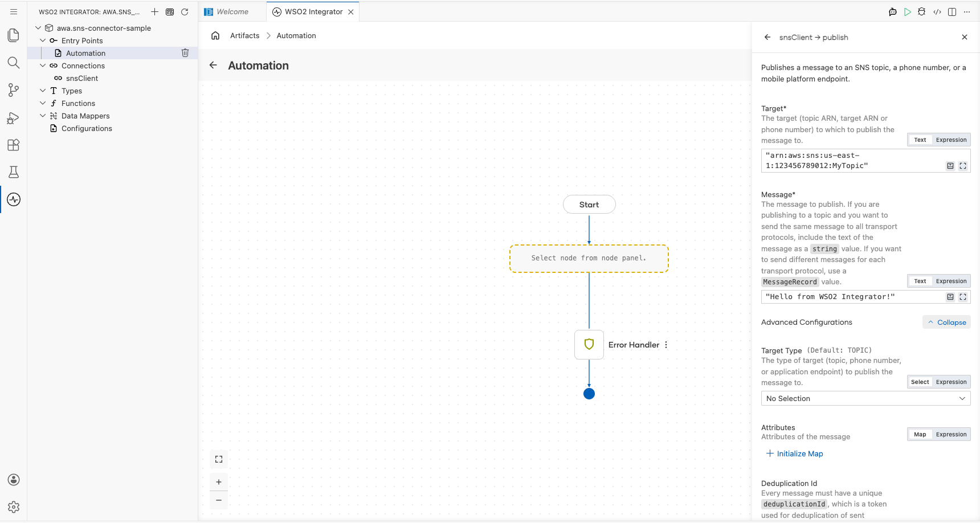Screen dimensions: 980x523
Task: Close the WSO2 Integrator tab
Action: tap(351, 11)
